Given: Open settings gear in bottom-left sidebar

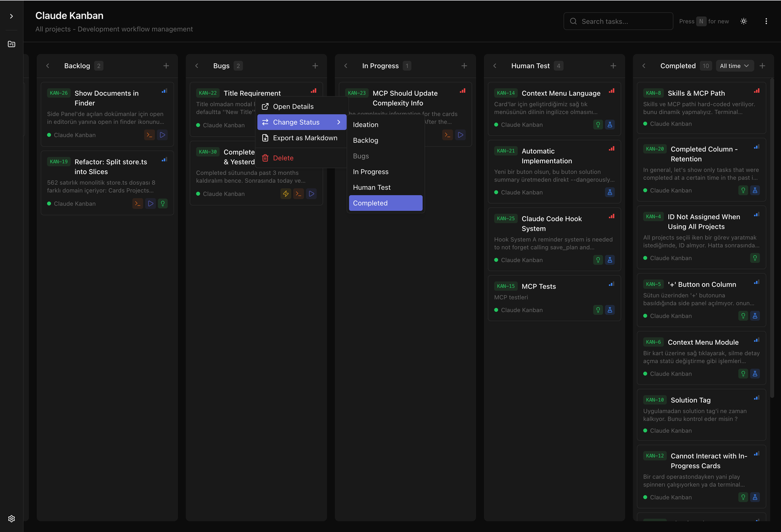Looking at the screenshot, I should tap(11, 519).
